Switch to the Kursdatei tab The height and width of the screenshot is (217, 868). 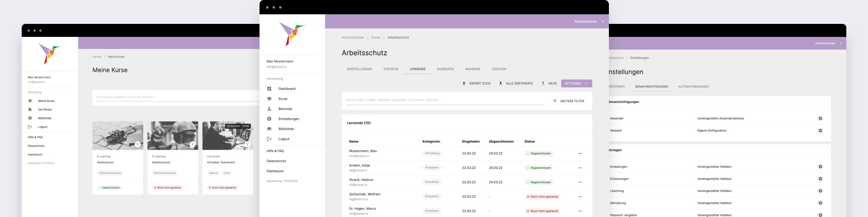[445, 69]
